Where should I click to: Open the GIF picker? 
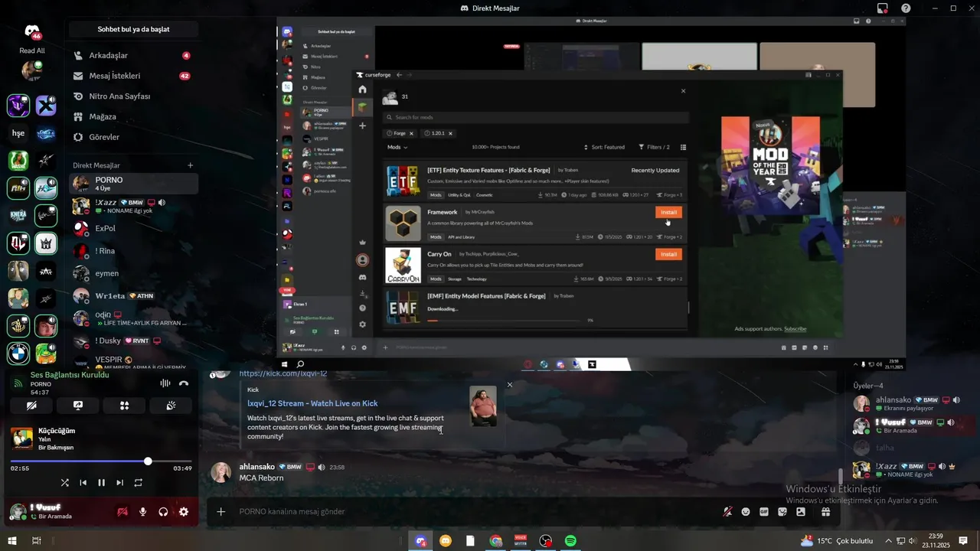coord(764,512)
